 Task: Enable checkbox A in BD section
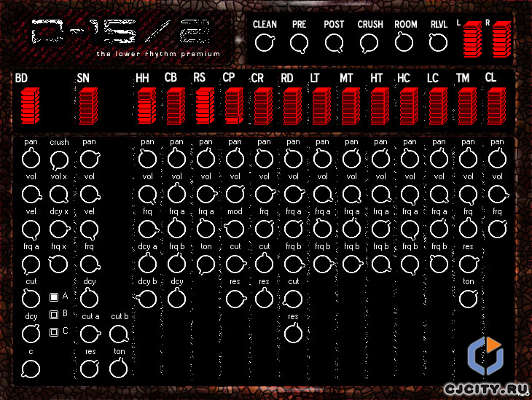(x=54, y=297)
